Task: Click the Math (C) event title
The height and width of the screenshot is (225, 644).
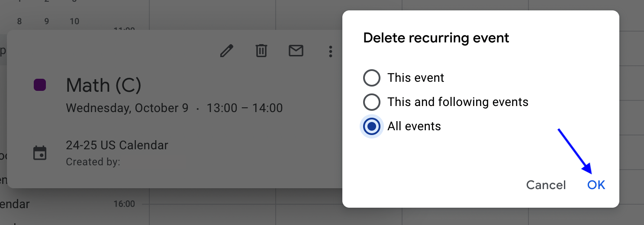Action: (x=104, y=86)
